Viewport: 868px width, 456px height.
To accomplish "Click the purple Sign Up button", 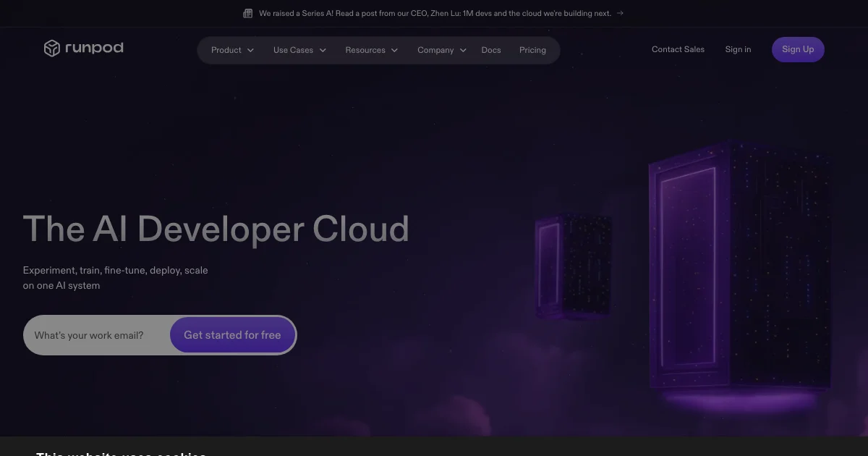I will (798, 49).
